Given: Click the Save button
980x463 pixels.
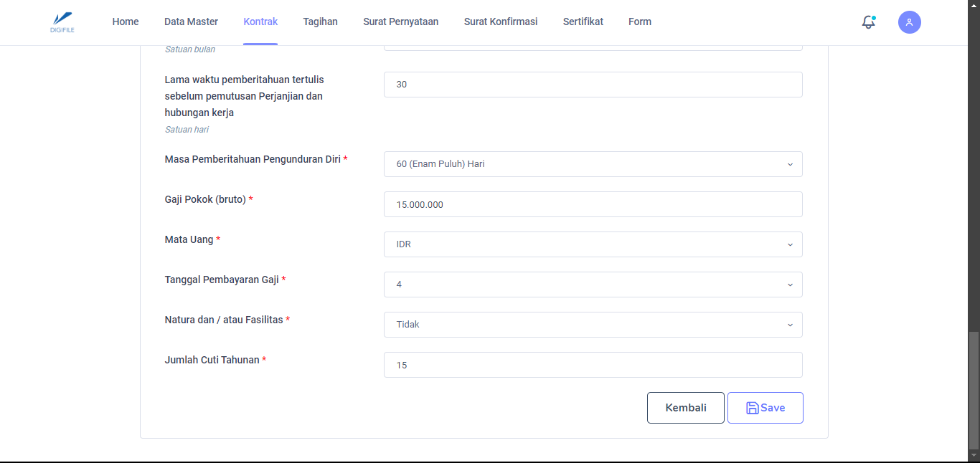Looking at the screenshot, I should coord(765,408).
